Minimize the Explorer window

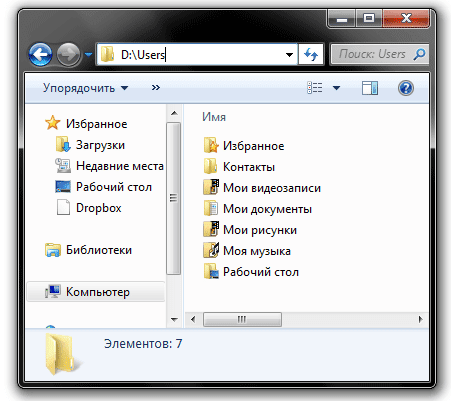click(342, 18)
